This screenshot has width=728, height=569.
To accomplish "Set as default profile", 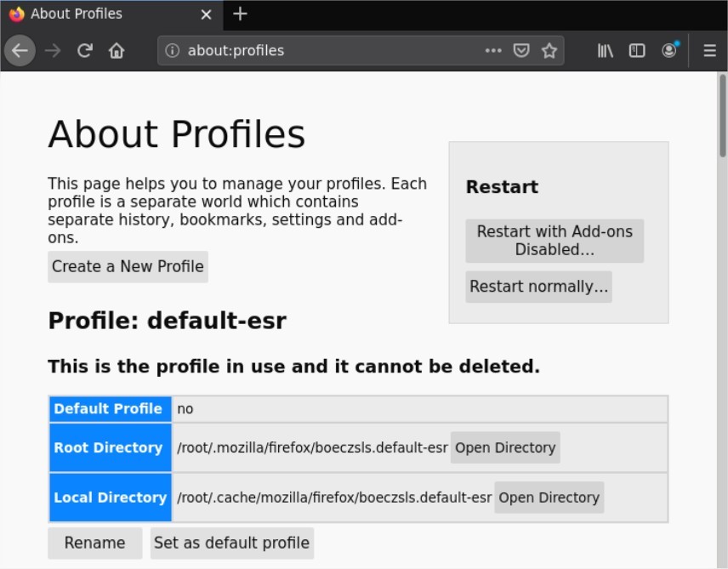I will 231,543.
